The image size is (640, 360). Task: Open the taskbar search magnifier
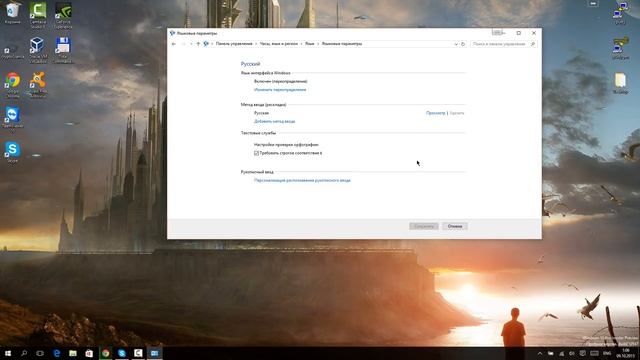pyautogui.click(x=24, y=353)
